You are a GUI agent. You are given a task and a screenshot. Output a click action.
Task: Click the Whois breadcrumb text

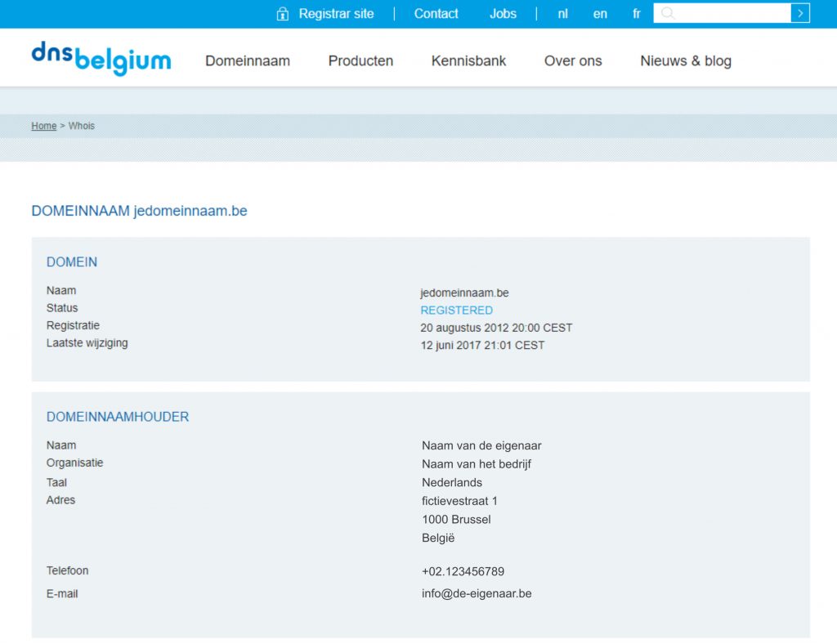coord(82,126)
